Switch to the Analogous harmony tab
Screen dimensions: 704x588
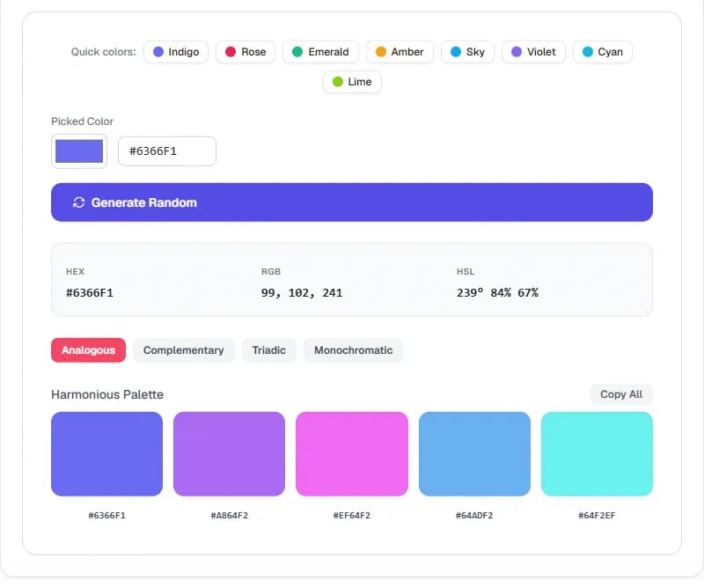pos(89,350)
